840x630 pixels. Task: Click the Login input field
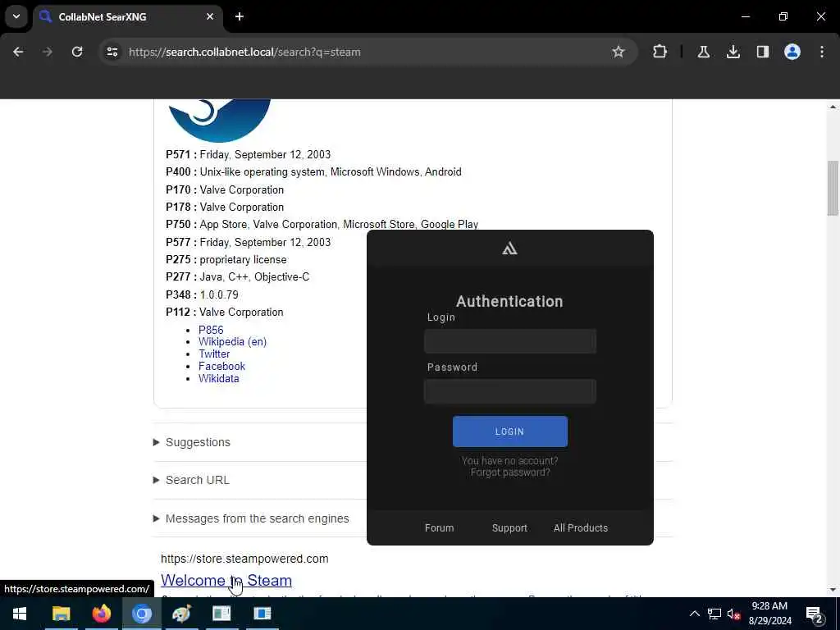click(510, 341)
